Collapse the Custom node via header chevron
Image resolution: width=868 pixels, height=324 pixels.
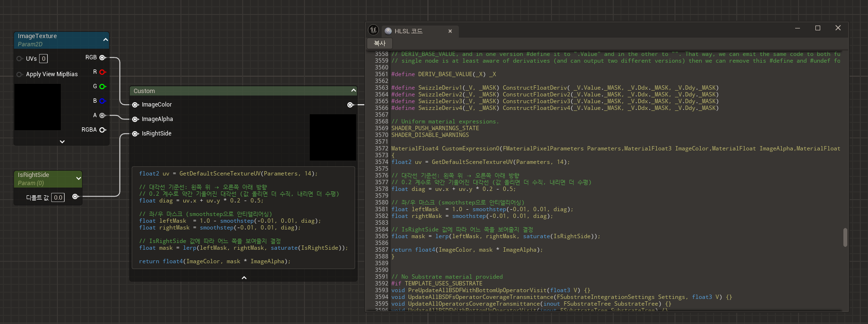(353, 91)
